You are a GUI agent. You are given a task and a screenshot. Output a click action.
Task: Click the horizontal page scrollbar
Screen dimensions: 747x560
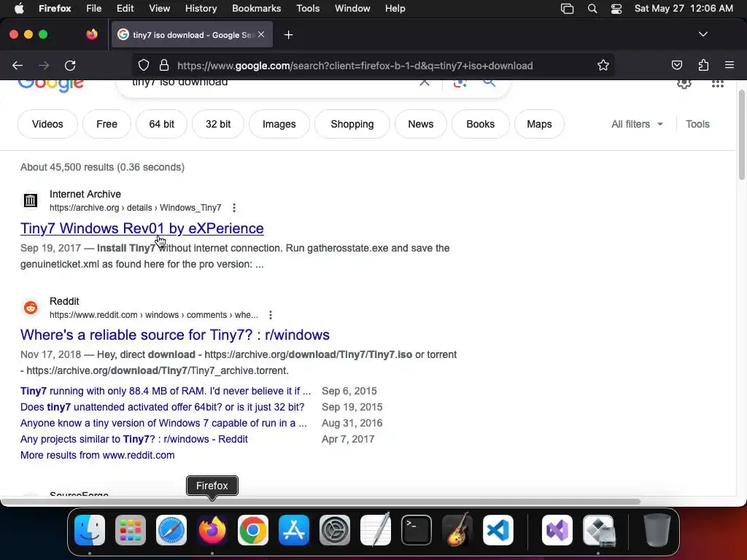point(320,502)
